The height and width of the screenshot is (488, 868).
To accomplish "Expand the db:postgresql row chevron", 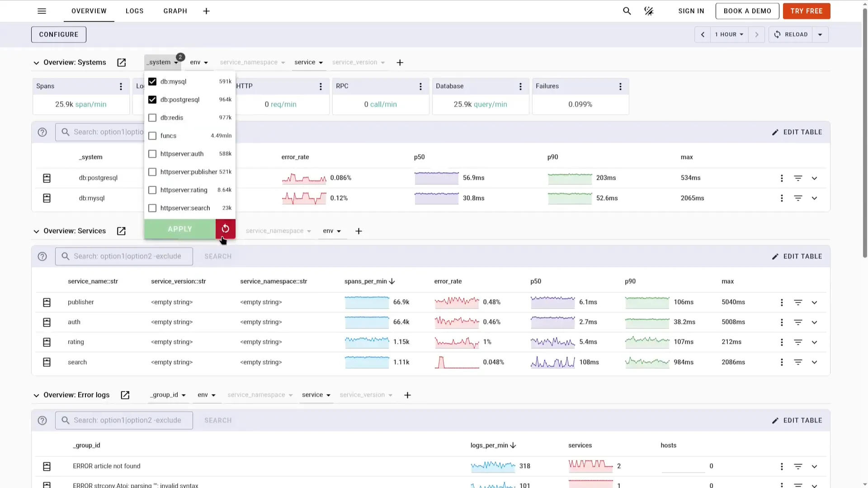I will pos(814,178).
